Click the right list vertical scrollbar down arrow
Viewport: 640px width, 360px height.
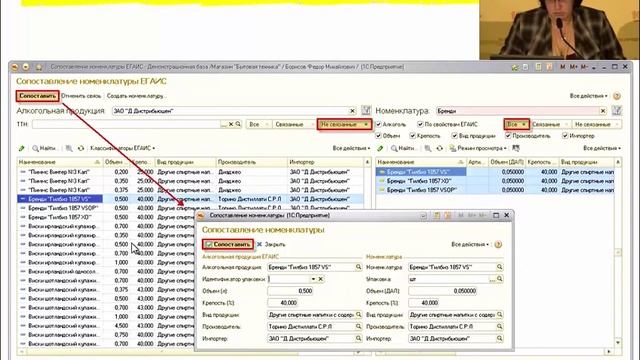[618, 343]
